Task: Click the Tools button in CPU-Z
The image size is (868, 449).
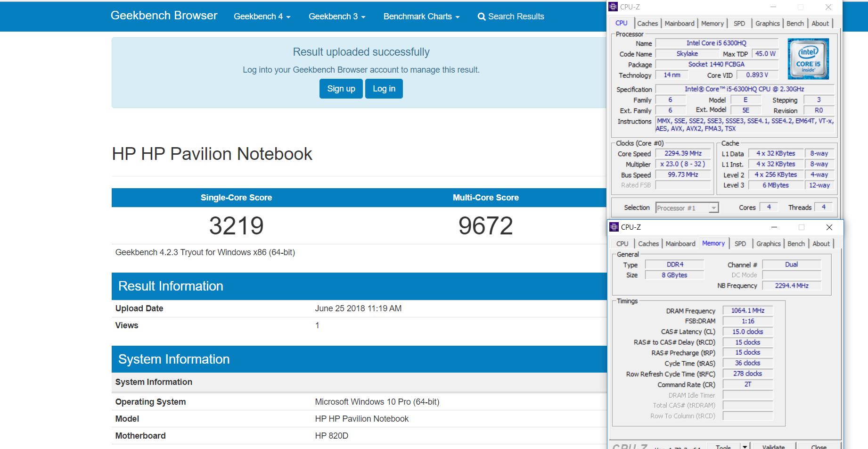Action: (x=723, y=446)
